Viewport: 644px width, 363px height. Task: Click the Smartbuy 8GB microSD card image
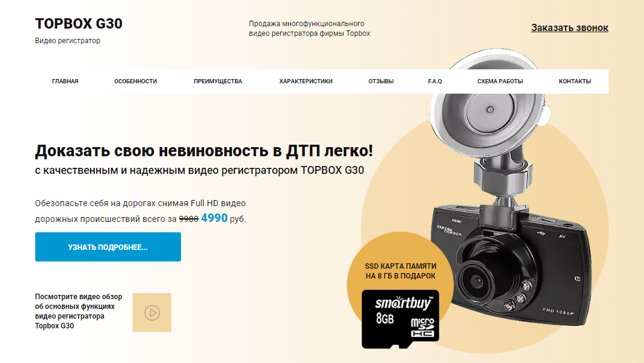(400, 319)
